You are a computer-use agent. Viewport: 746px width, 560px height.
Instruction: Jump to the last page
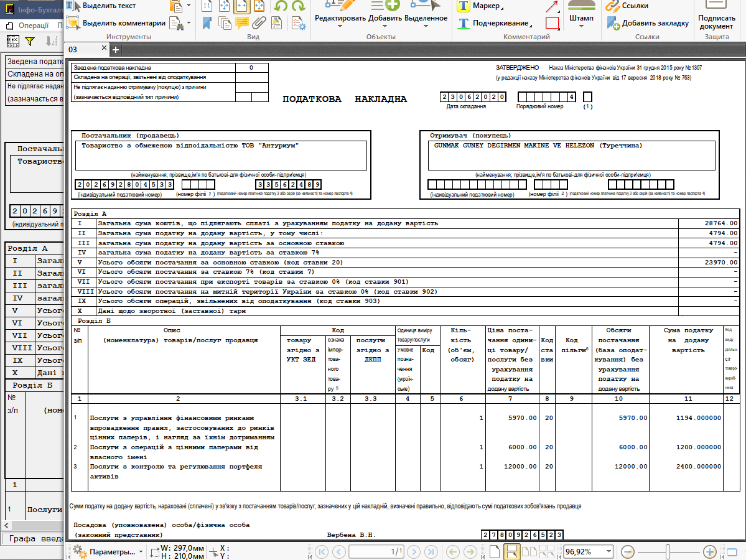431,552
